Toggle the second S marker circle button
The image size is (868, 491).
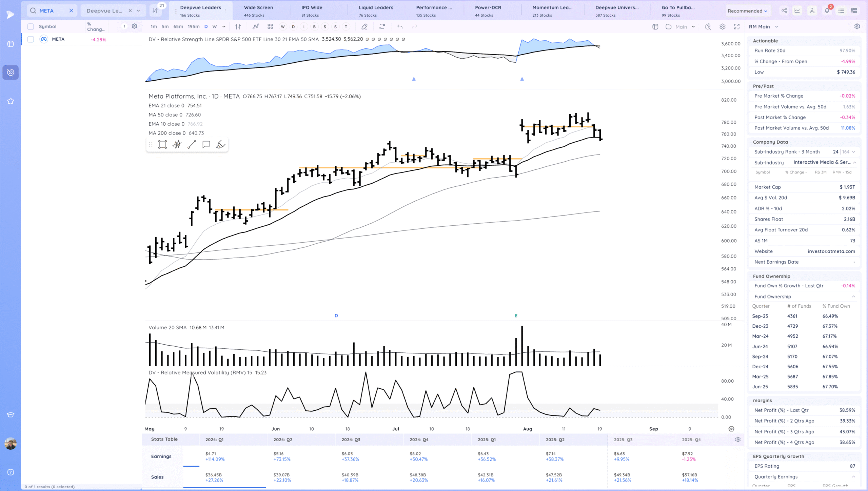click(335, 26)
